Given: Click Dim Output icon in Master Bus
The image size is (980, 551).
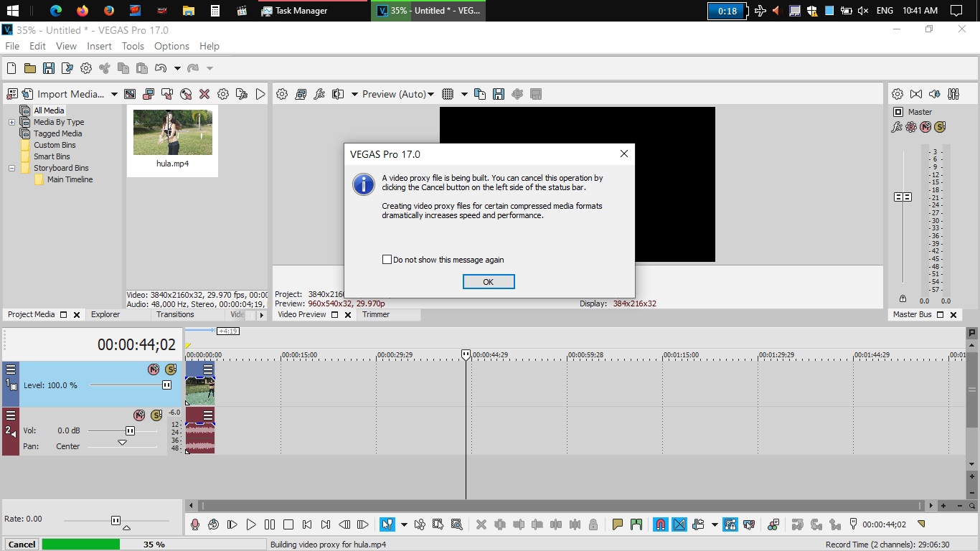Looking at the screenshot, I should [x=935, y=94].
